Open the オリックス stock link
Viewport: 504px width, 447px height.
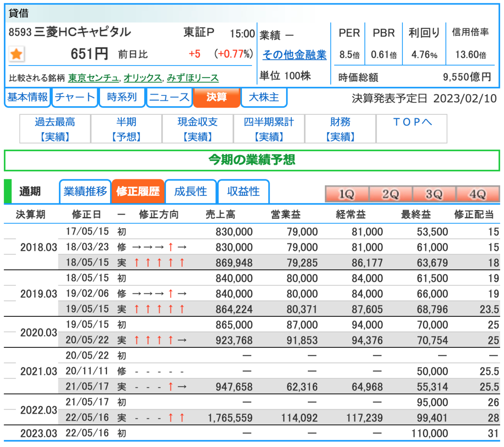[142, 78]
